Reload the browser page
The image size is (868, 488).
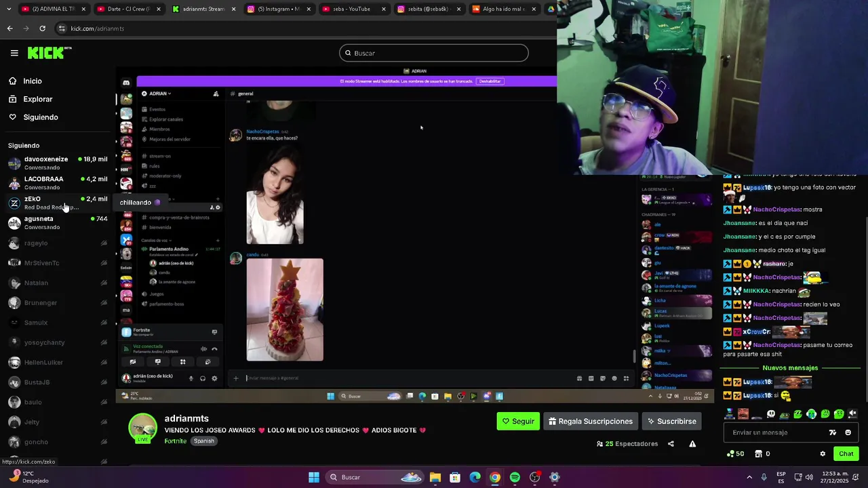[42, 28]
